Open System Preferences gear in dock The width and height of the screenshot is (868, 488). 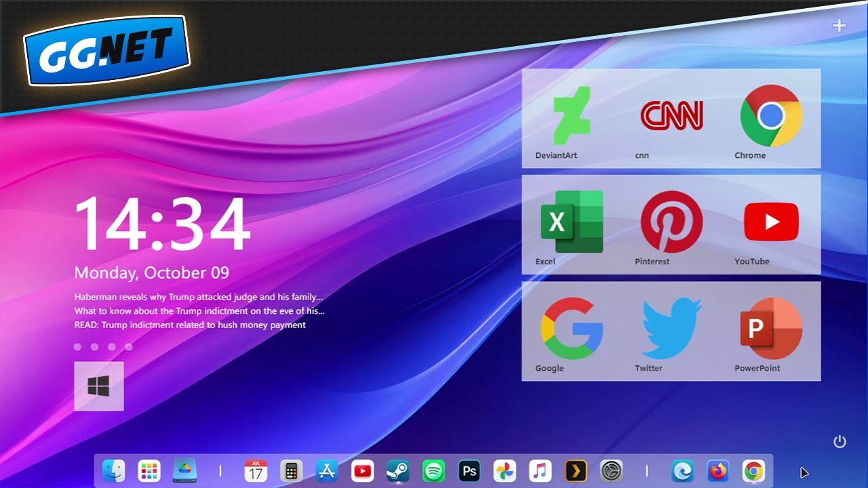point(612,470)
